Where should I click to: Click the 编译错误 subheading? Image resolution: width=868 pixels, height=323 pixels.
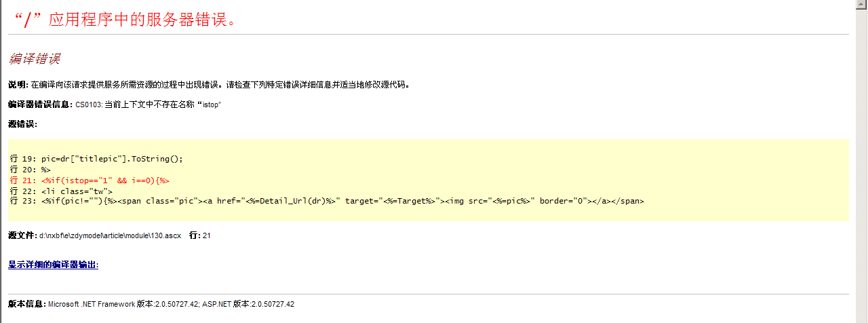pos(35,59)
